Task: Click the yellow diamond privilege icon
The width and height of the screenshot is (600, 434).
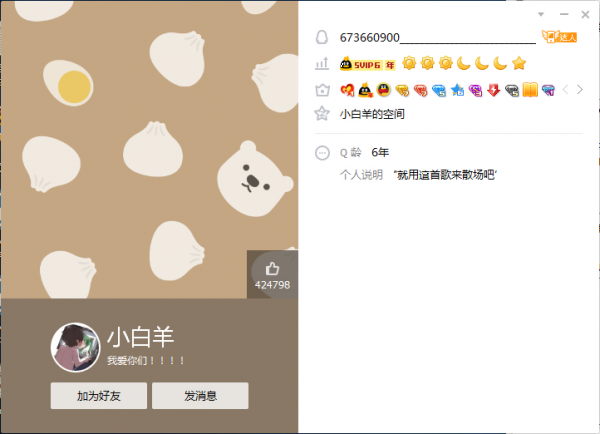Action: click(402, 90)
